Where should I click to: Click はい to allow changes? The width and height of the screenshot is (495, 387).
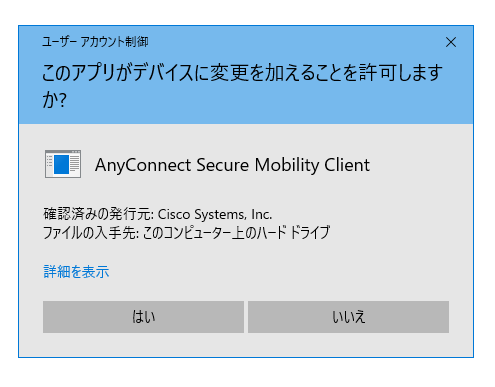[143, 317]
